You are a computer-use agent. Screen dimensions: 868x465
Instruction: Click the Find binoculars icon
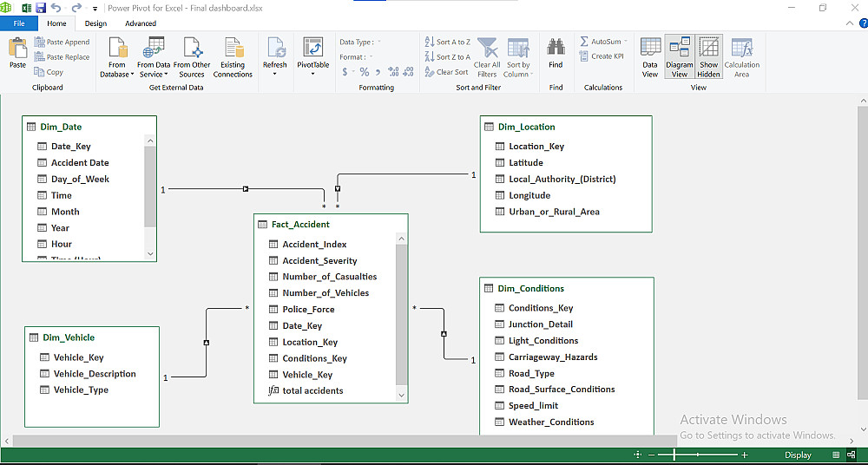point(556,47)
